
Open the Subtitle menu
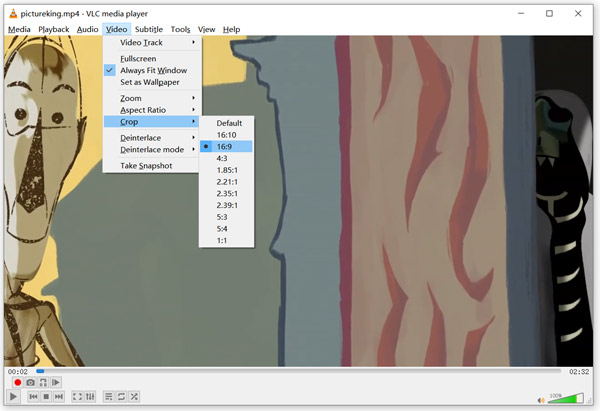[x=149, y=29]
